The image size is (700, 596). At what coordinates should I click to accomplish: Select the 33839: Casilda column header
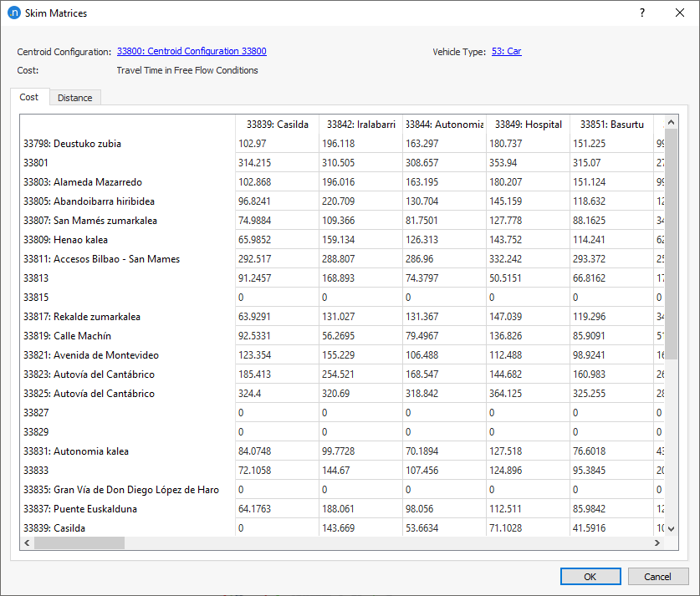coord(277,125)
